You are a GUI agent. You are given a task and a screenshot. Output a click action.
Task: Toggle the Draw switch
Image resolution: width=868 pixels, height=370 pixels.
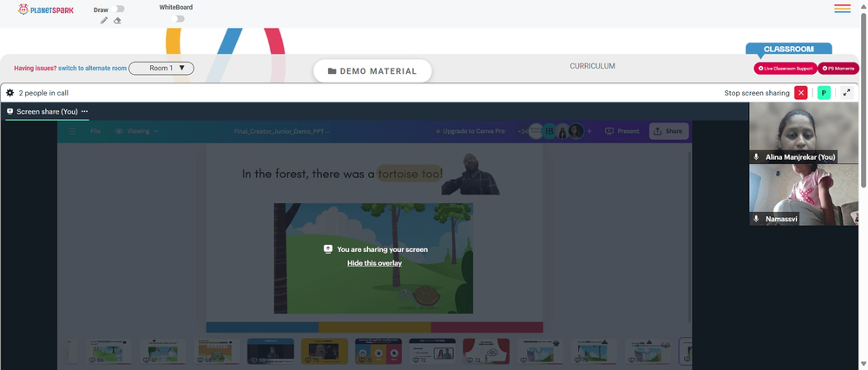(117, 9)
